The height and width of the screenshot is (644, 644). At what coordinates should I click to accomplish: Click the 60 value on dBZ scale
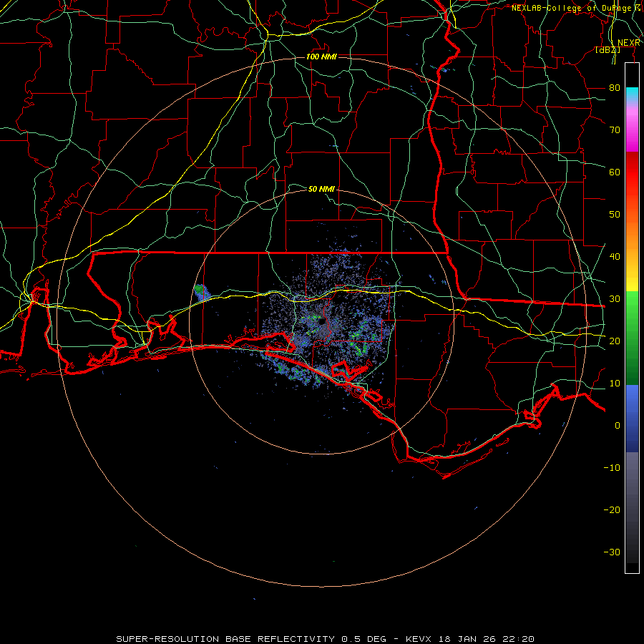pos(615,172)
